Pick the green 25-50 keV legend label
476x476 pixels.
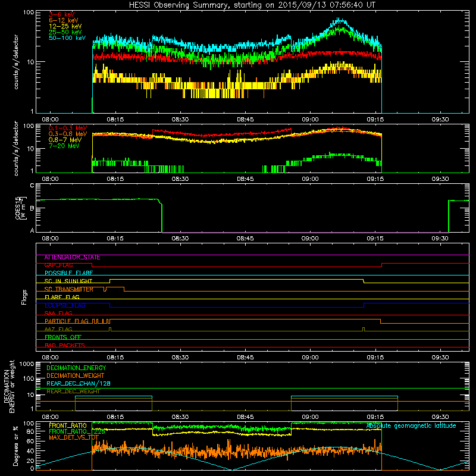point(65,32)
